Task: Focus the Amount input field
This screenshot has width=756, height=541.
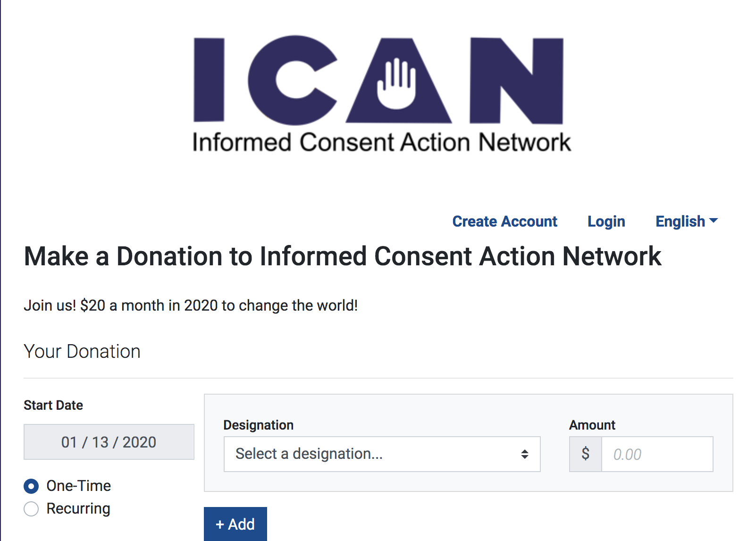Action: tap(657, 454)
